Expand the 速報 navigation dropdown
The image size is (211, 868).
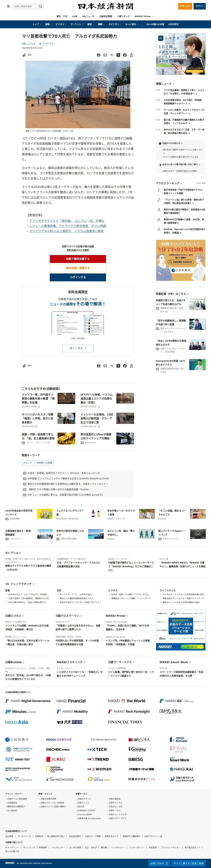[x=48, y=24]
